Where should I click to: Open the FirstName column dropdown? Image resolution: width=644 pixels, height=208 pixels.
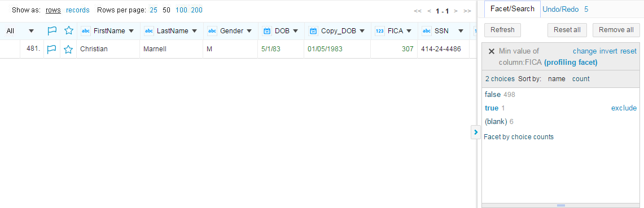click(x=132, y=31)
